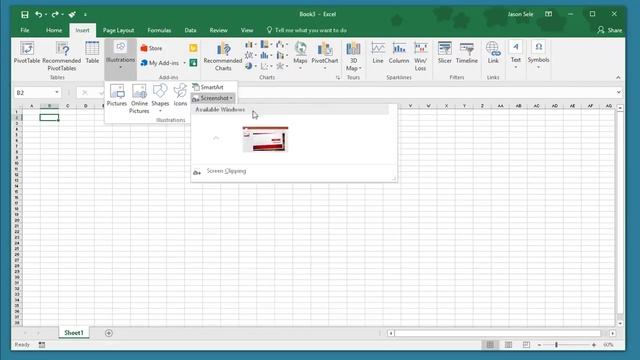The height and width of the screenshot is (360, 640).
Task: Open Recommended Charts
Action: (x=223, y=56)
